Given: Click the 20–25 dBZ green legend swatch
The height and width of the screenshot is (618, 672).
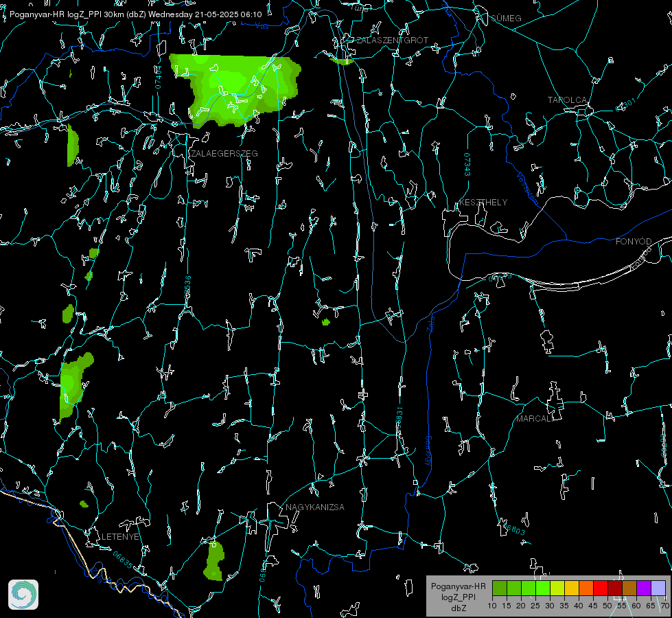Looking at the screenshot, I should pyautogui.click(x=529, y=588).
